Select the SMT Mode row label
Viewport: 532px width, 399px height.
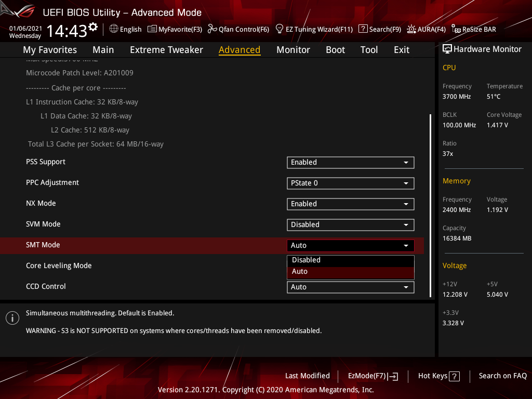tap(43, 245)
